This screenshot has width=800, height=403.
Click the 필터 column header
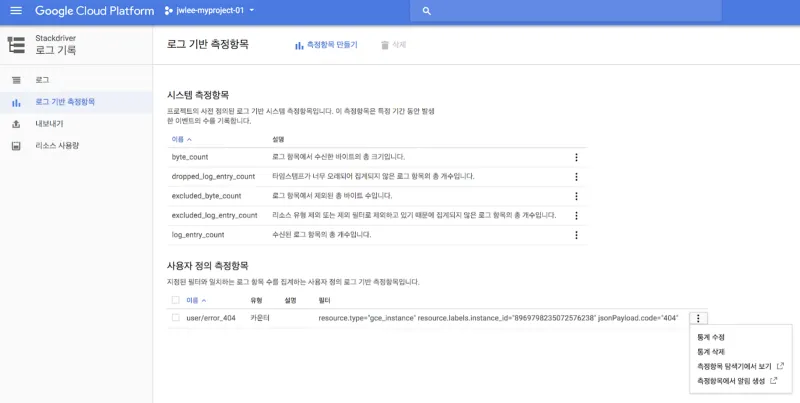point(324,300)
